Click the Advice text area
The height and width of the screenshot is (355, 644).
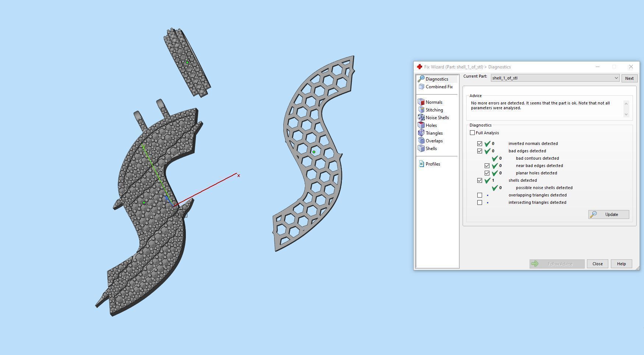[x=546, y=109]
